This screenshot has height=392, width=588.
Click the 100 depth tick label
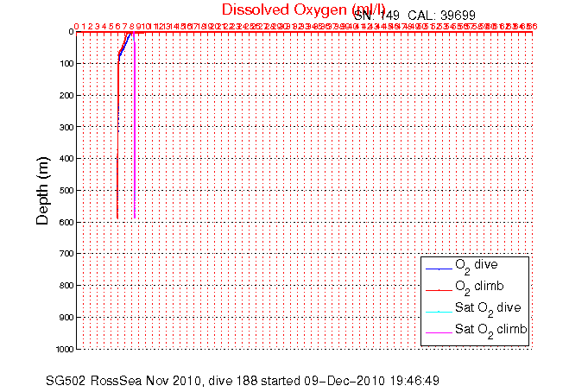[65, 63]
